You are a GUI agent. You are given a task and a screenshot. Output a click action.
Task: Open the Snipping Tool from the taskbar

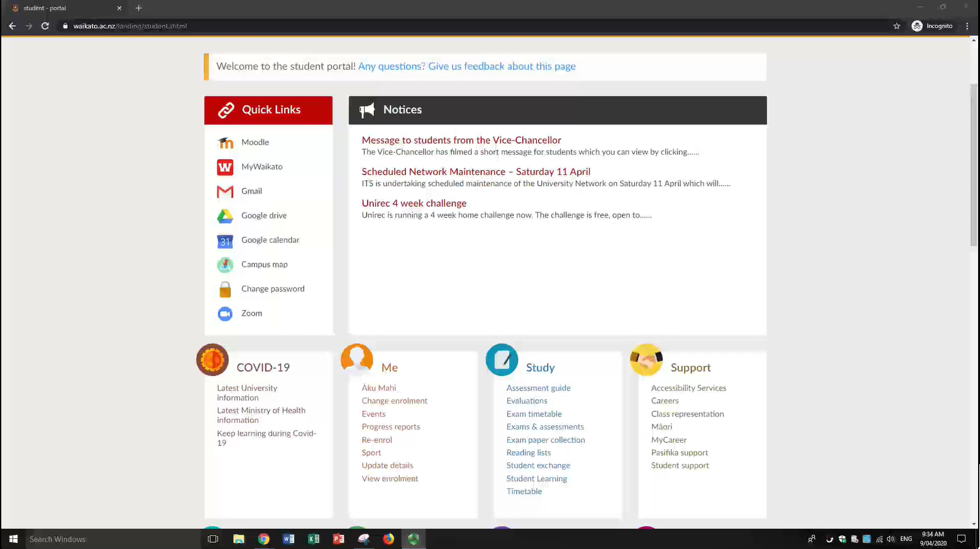(x=363, y=539)
